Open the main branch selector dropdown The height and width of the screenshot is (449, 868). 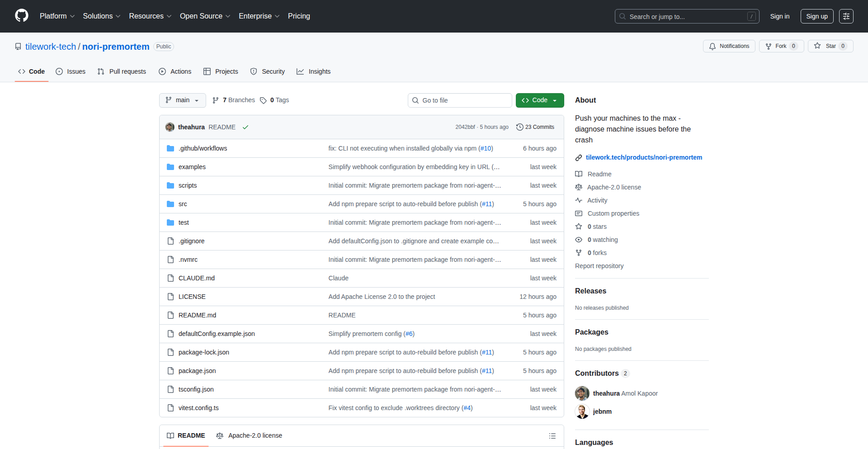click(x=183, y=100)
